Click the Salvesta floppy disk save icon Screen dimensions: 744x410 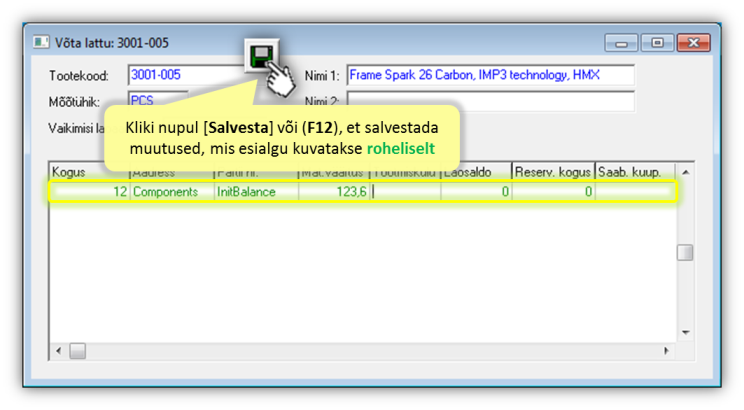[261, 56]
